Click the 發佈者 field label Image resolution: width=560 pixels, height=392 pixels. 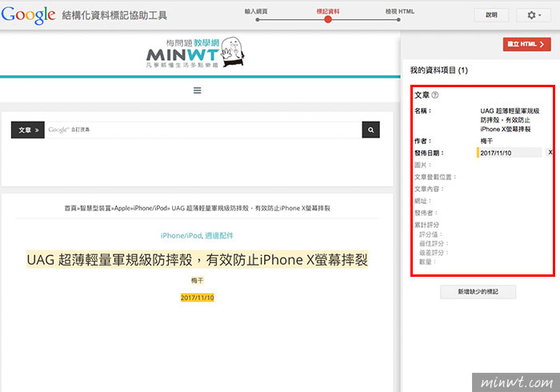tap(426, 213)
